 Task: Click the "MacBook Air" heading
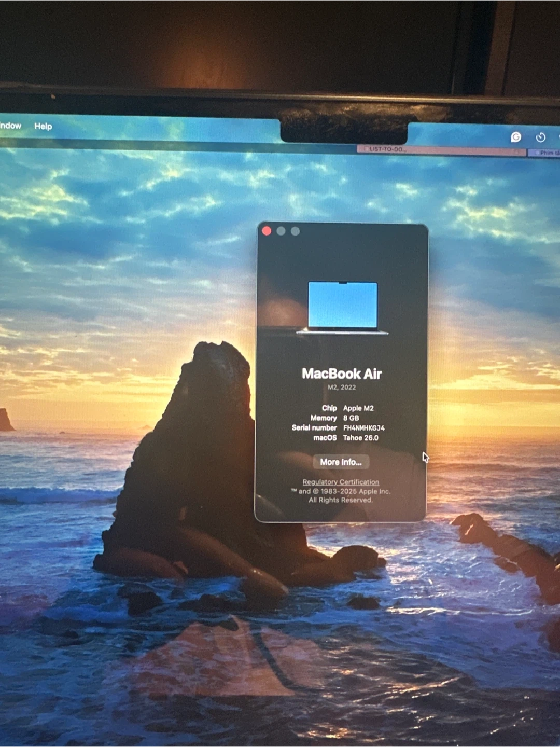342,374
